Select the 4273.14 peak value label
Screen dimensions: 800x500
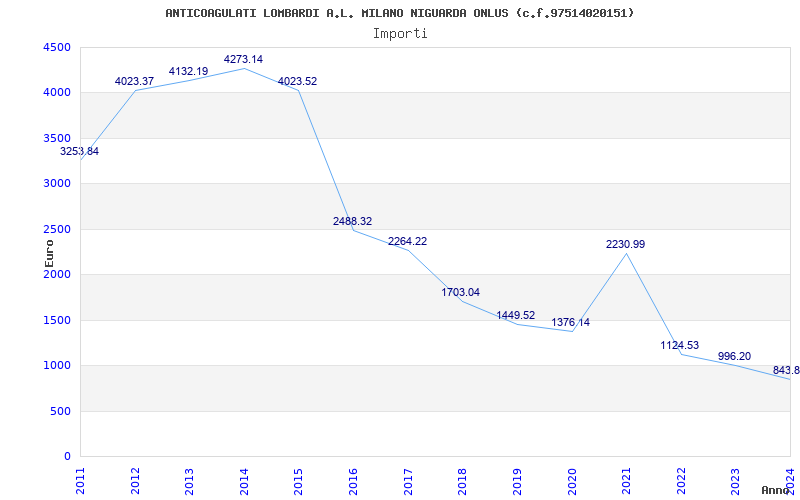pyautogui.click(x=243, y=59)
